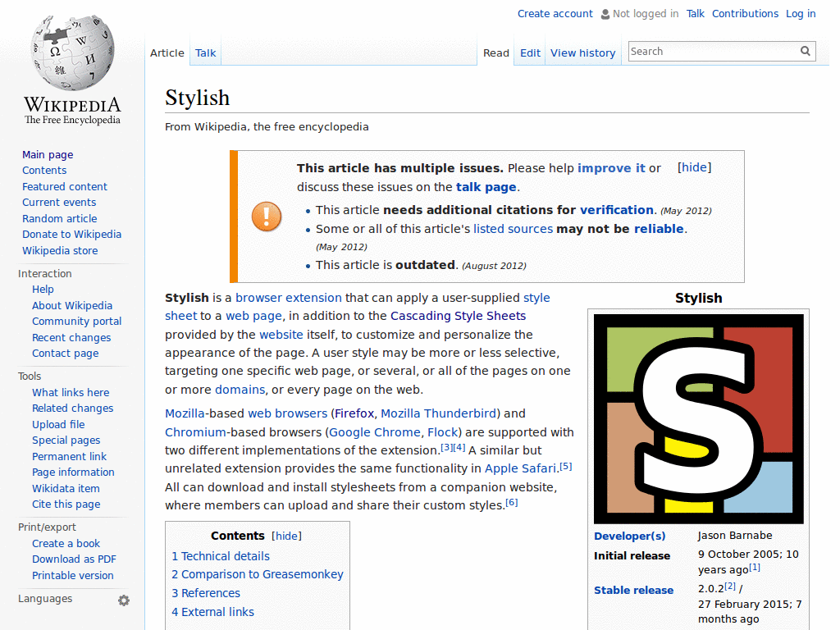Click the search magnifier icon
This screenshot has width=840, height=630.
(x=806, y=51)
